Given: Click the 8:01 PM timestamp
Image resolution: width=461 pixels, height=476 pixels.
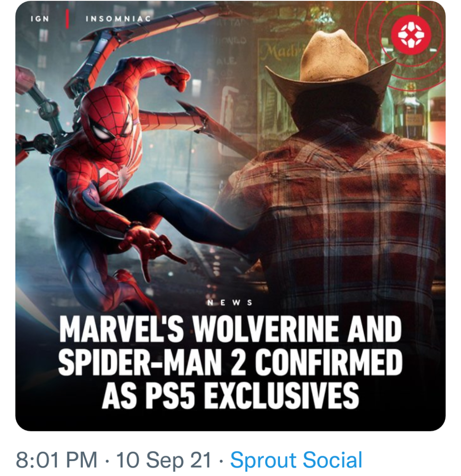Looking at the screenshot, I should coord(56,460).
